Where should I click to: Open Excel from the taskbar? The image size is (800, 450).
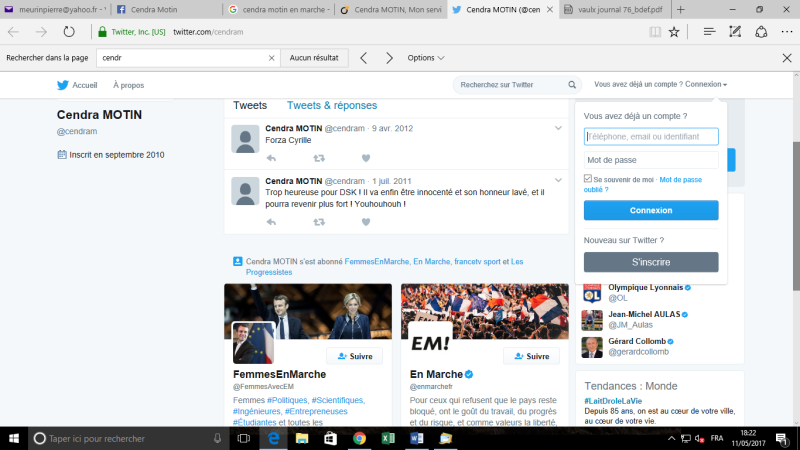pyautogui.click(x=388, y=438)
